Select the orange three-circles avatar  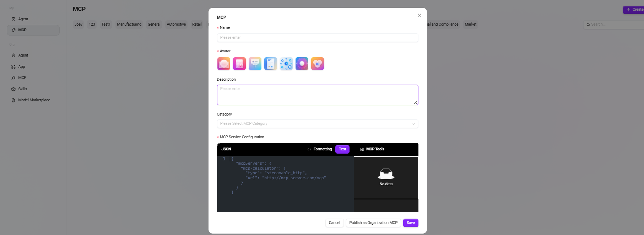coord(318,64)
